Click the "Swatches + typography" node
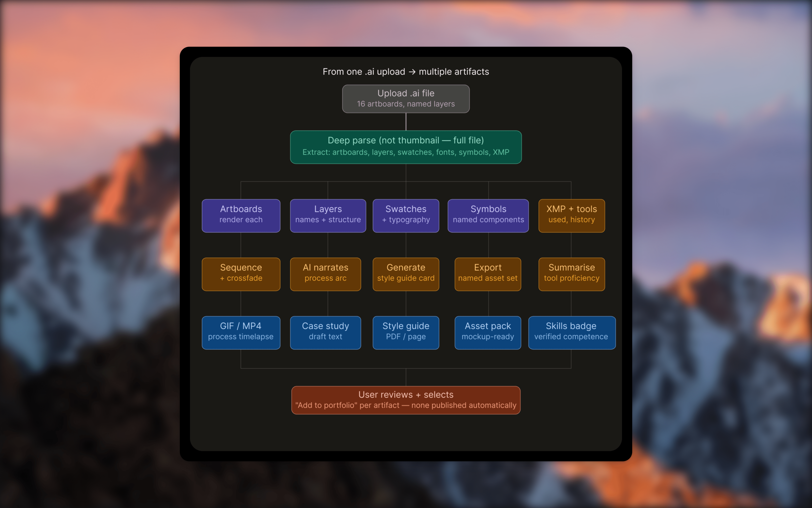 (x=406, y=216)
